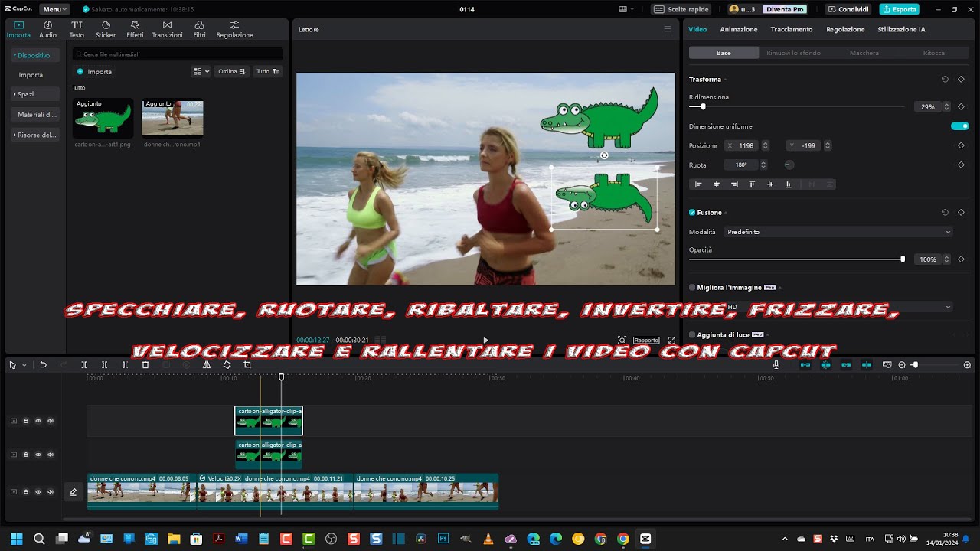This screenshot has width=980, height=551.
Task: Check the Migliora l'immagine checkbox
Action: point(692,287)
